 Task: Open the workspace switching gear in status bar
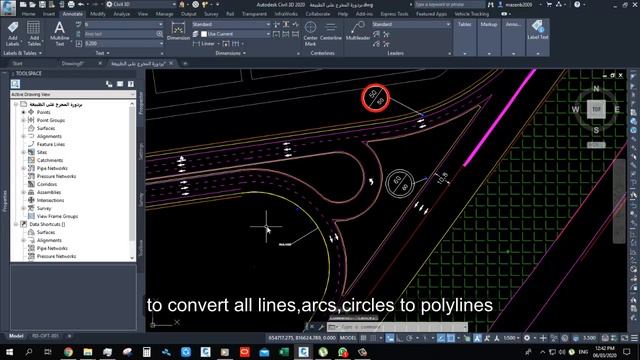coord(527,338)
